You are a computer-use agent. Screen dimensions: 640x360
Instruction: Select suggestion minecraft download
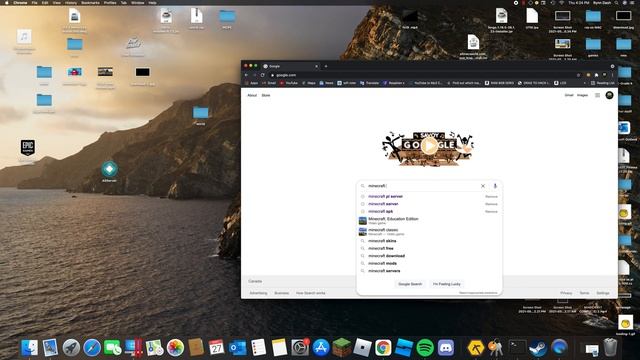point(387,256)
